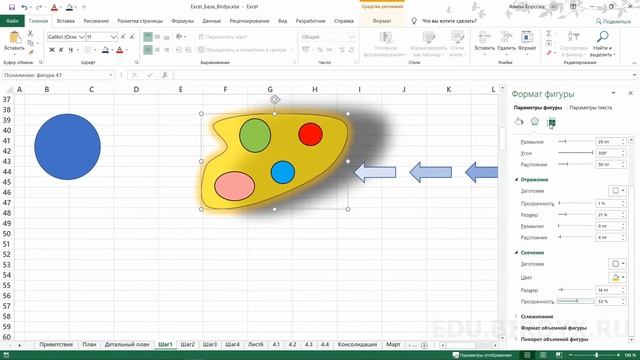Decrease font size with smaller A icon

click(x=132, y=37)
